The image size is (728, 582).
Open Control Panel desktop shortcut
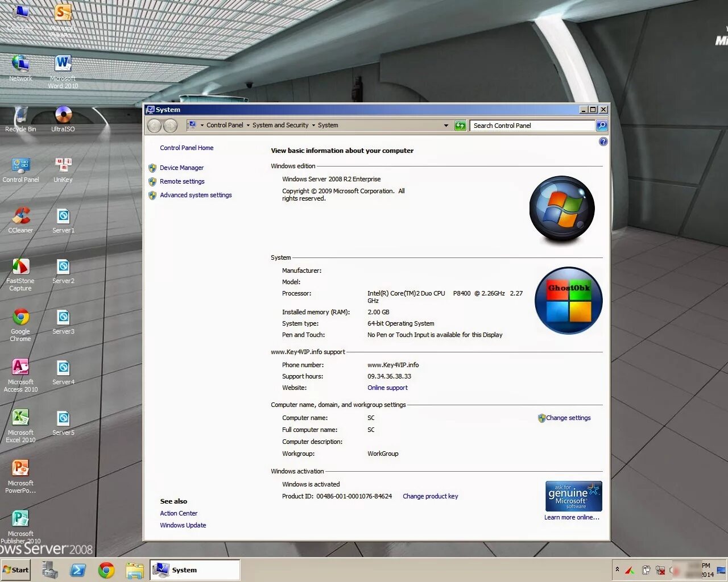pyautogui.click(x=20, y=169)
